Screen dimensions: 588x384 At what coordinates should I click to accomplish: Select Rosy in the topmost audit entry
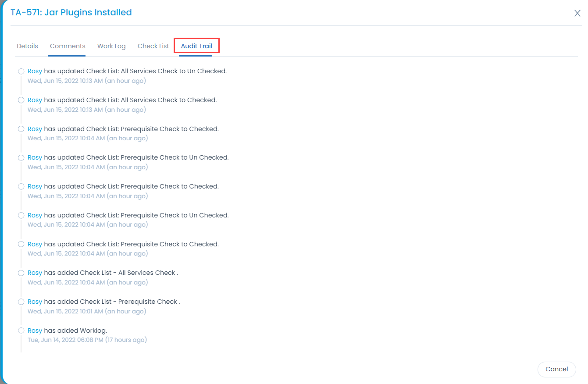(x=35, y=71)
